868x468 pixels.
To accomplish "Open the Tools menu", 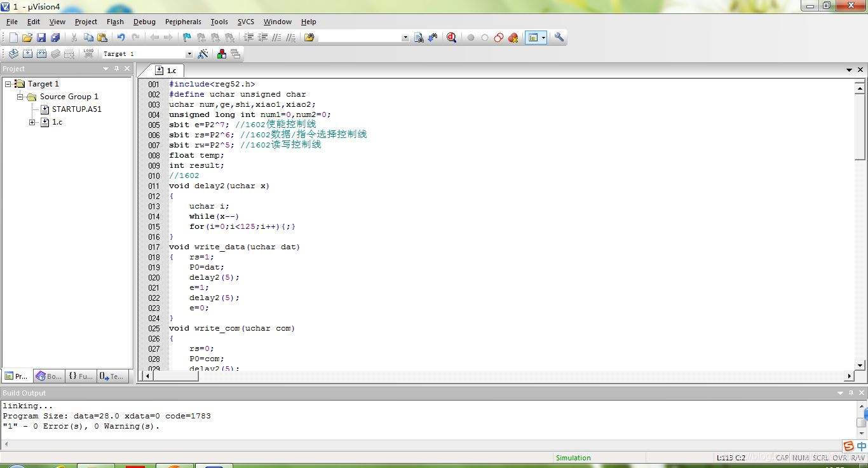I will (x=219, y=22).
